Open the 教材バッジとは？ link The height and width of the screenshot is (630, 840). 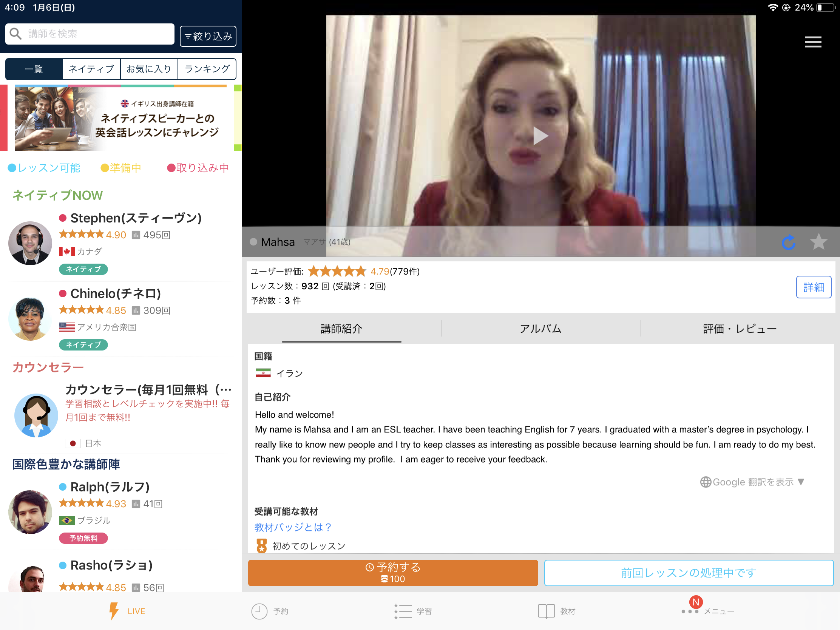click(x=293, y=527)
